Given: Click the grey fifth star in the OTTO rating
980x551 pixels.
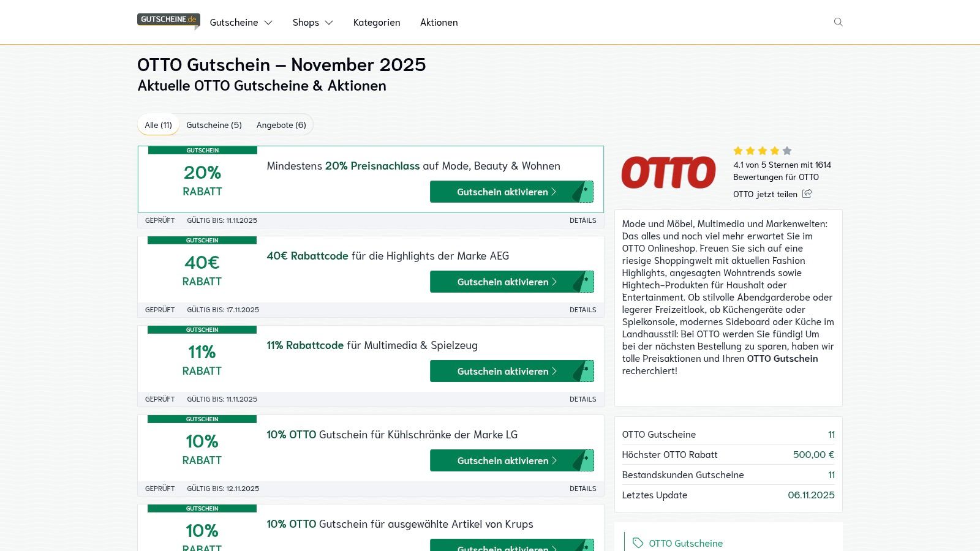Looking at the screenshot, I should pos(786,151).
